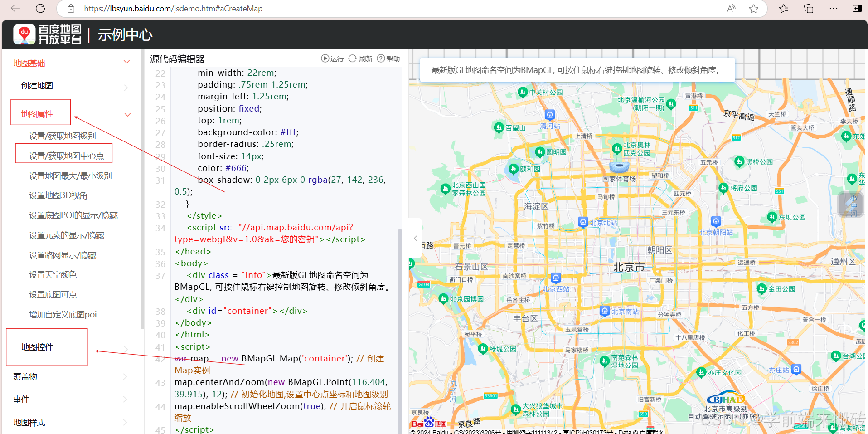The image size is (868, 434).
Task: Click the 清河站 station icon on map
Action: coord(550,114)
